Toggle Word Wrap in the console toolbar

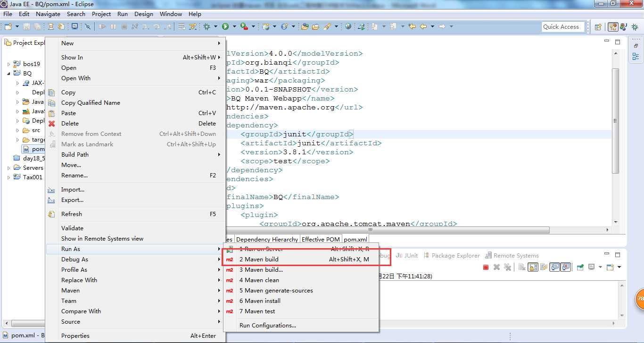(544, 267)
